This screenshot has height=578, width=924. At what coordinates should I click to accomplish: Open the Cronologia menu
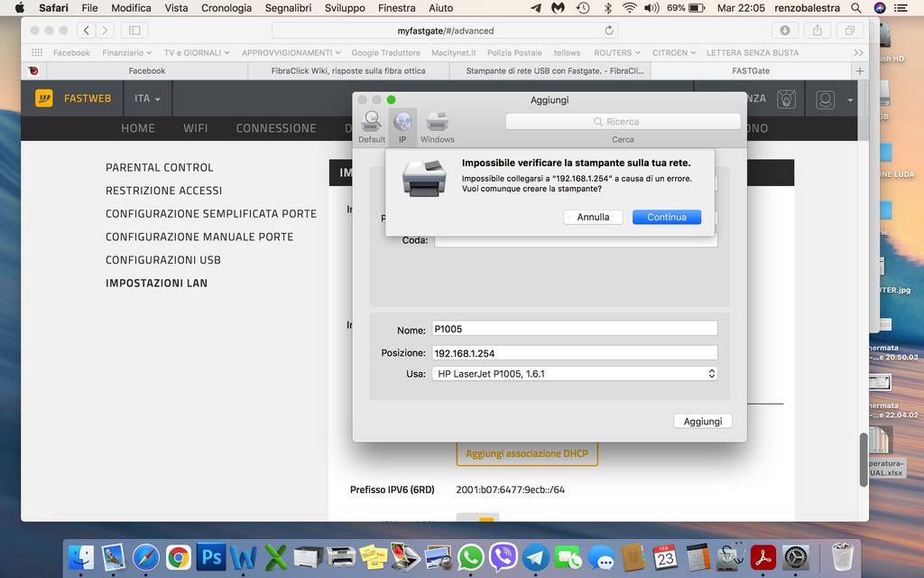pyautogui.click(x=226, y=8)
